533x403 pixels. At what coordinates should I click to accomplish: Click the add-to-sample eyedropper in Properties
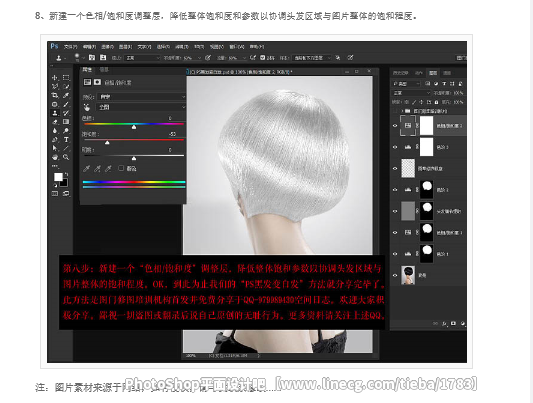coord(98,169)
